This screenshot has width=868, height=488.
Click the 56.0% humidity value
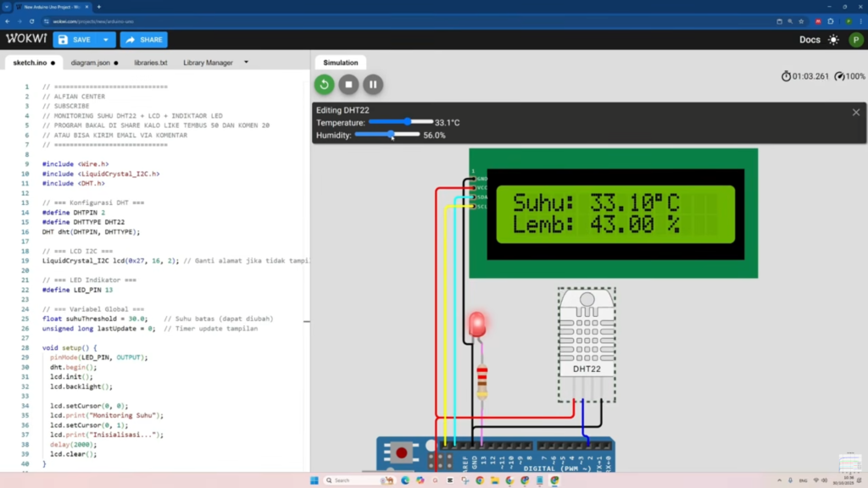pyautogui.click(x=435, y=135)
